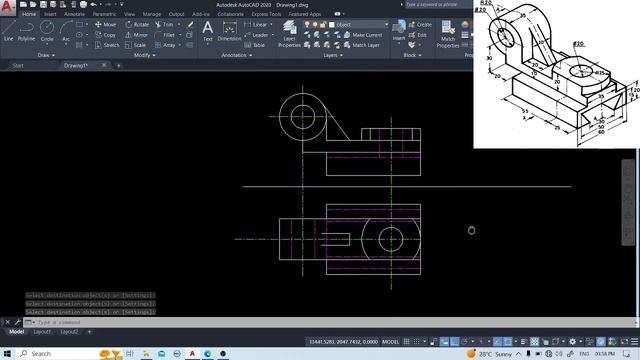Image resolution: width=640 pixels, height=360 pixels.
Task: Click the Erase tool icon
Action: pyautogui.click(x=190, y=24)
